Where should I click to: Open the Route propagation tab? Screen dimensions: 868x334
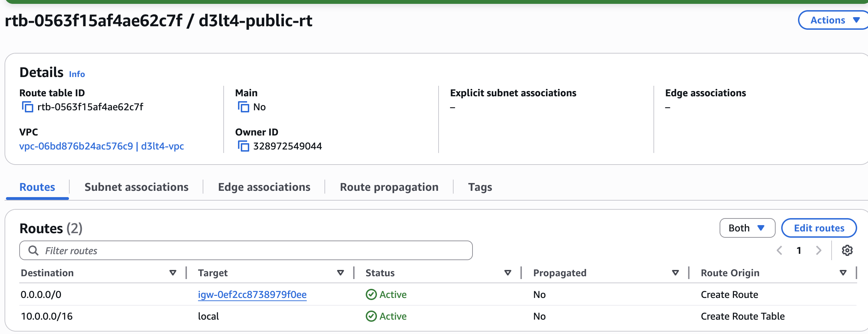point(389,187)
